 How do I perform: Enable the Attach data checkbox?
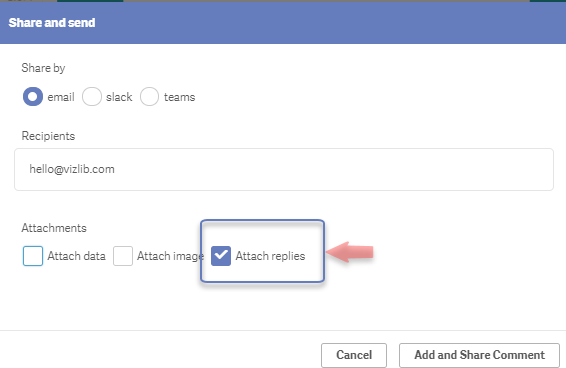click(33, 256)
